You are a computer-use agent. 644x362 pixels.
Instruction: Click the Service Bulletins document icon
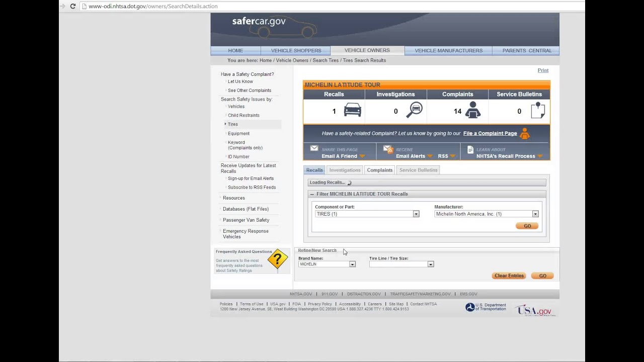click(x=538, y=110)
